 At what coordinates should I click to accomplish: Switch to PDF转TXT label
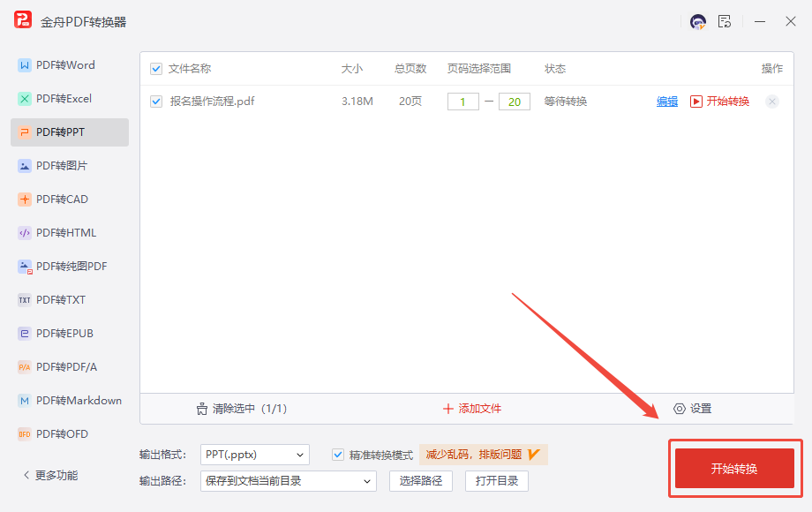pos(61,300)
